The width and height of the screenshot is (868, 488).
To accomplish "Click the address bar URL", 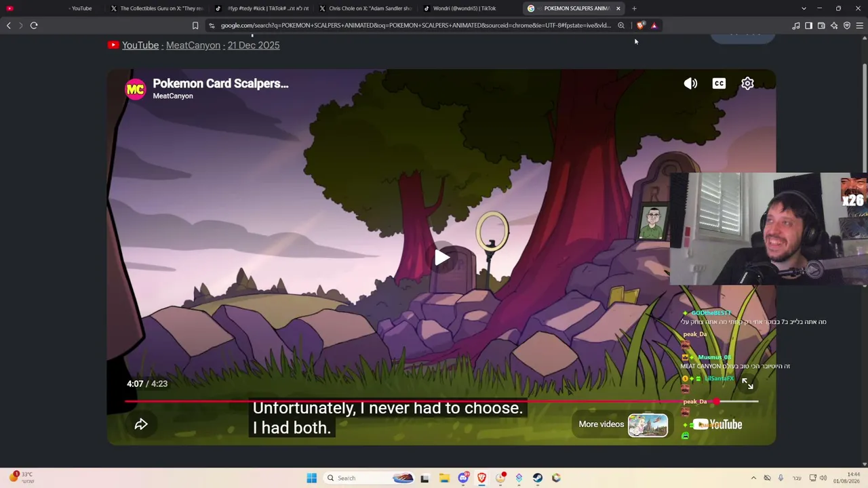I will 416,26.
